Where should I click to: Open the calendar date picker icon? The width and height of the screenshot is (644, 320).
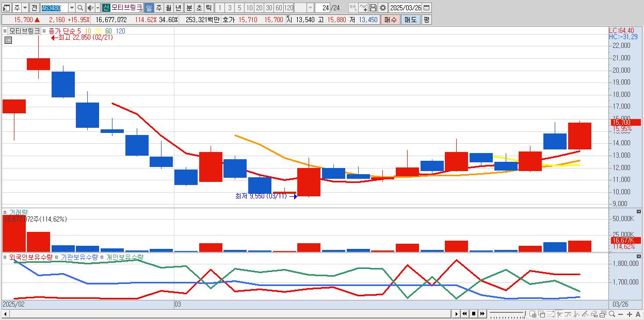pyautogui.click(x=427, y=8)
